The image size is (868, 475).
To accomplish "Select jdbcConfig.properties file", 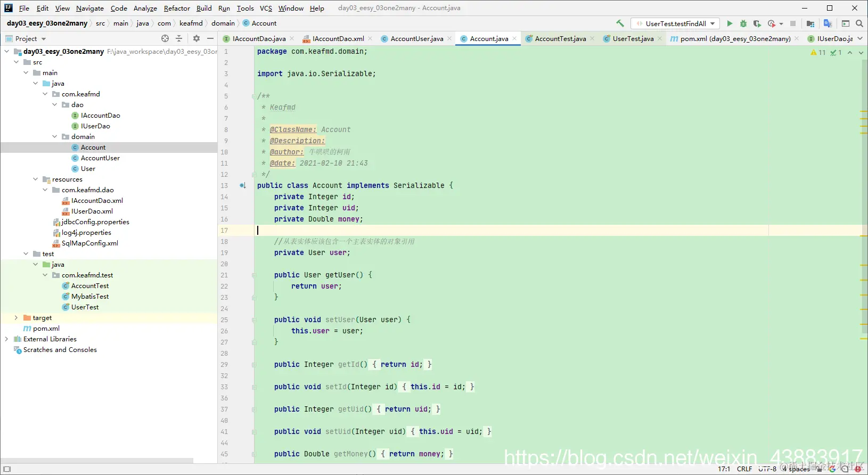I will tap(95, 222).
